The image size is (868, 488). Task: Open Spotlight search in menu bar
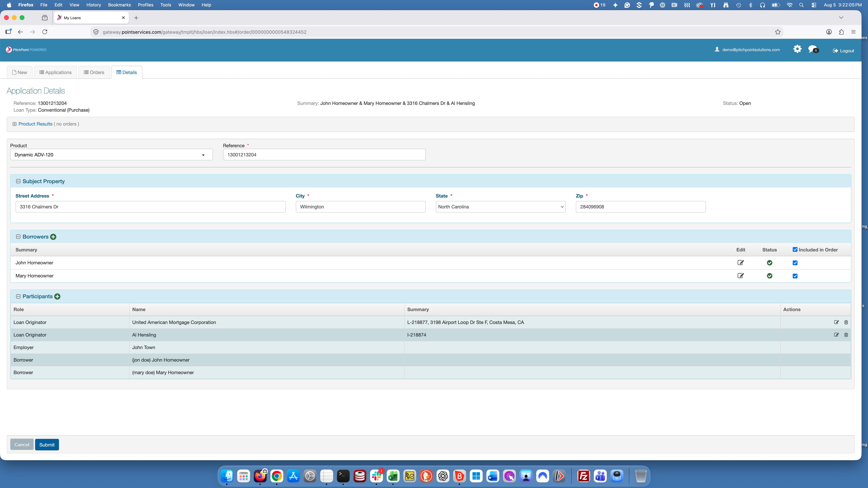pyautogui.click(x=802, y=5)
